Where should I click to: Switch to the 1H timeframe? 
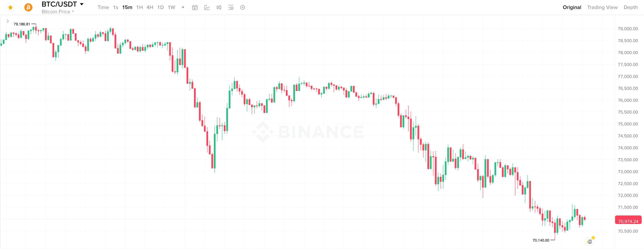(140, 7)
